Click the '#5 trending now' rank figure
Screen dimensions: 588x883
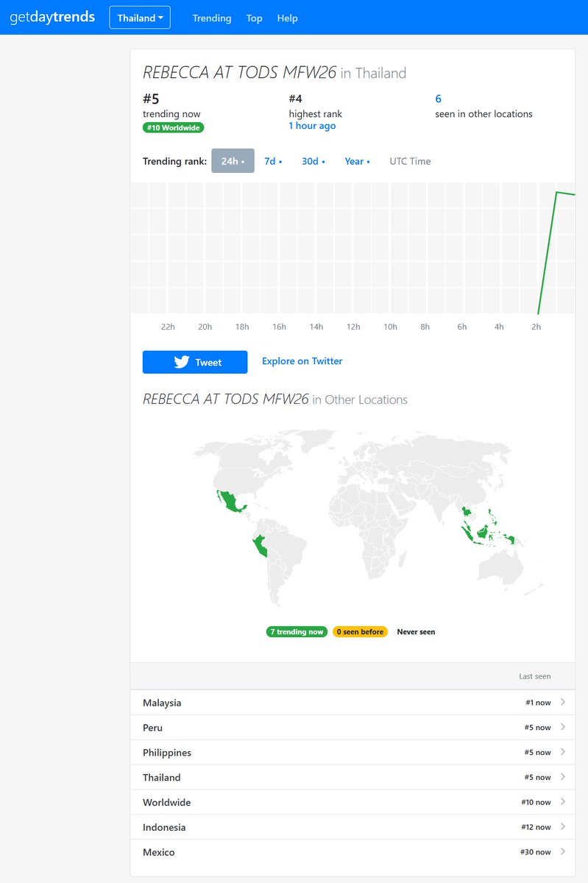click(151, 99)
